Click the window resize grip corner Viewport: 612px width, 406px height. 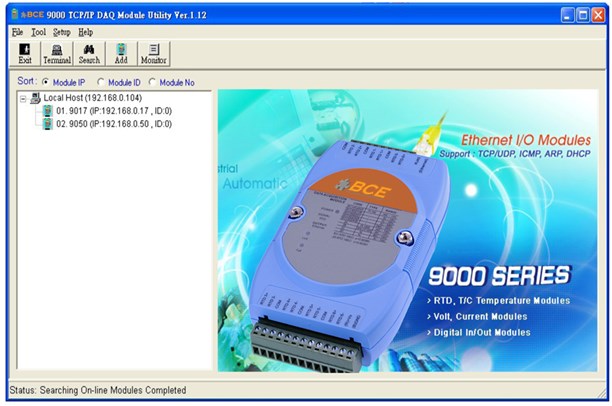(x=601, y=393)
